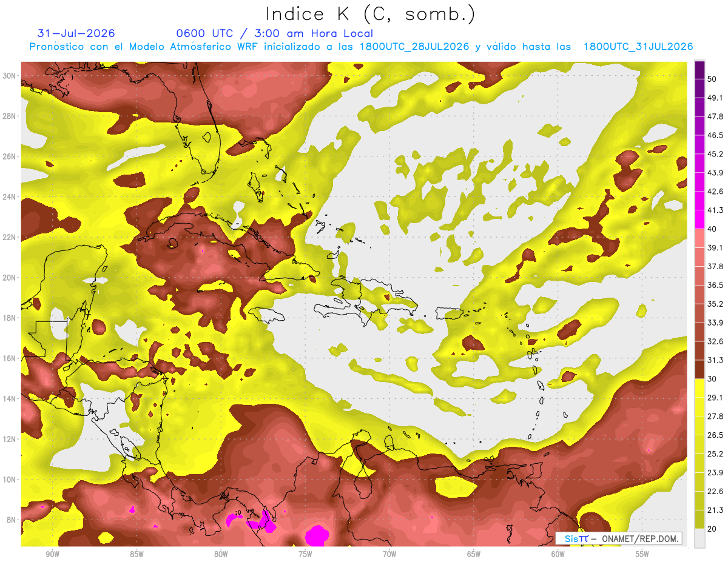Viewport: 728px width, 562px height.
Task: Click the map title 'Indice K (C, somb.)'
Action: pyautogui.click(x=371, y=15)
